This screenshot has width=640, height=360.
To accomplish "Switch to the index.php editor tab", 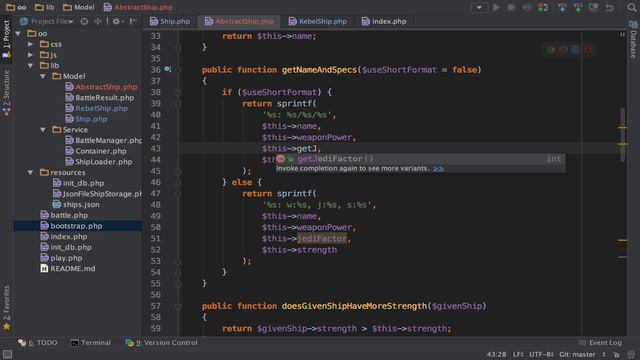I will [384, 21].
